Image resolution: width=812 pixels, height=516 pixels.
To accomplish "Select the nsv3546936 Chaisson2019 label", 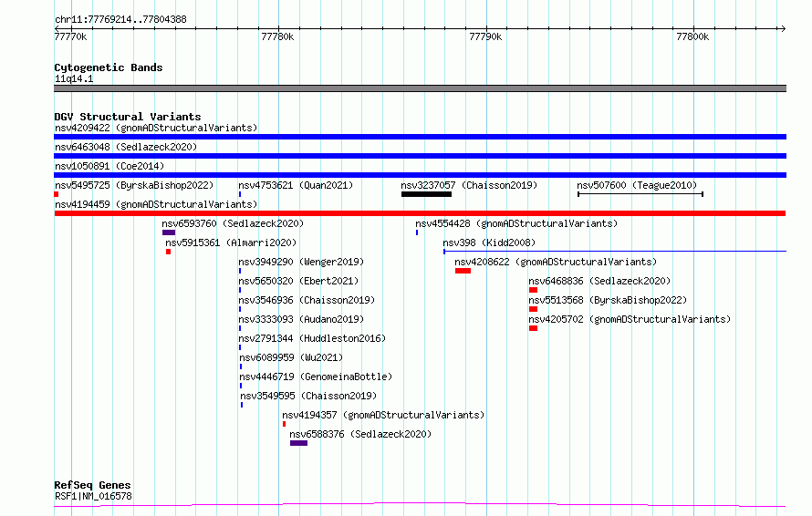I will pyautogui.click(x=307, y=300).
